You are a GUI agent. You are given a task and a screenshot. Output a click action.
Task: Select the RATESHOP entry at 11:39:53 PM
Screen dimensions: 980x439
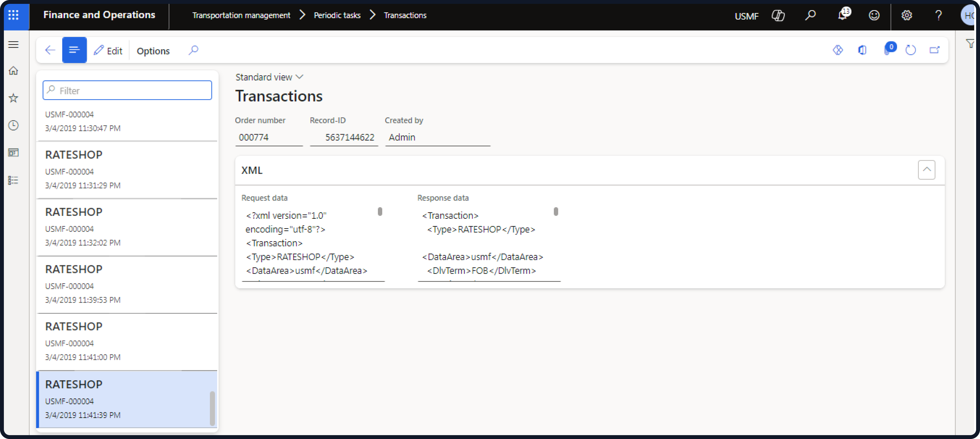click(x=127, y=285)
